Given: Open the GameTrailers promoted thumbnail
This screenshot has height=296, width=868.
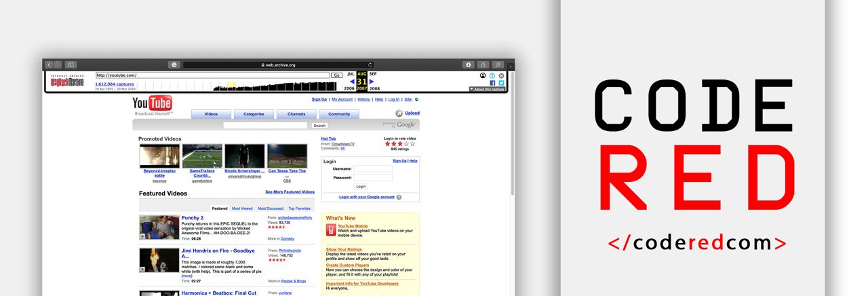Looking at the screenshot, I should point(202,156).
